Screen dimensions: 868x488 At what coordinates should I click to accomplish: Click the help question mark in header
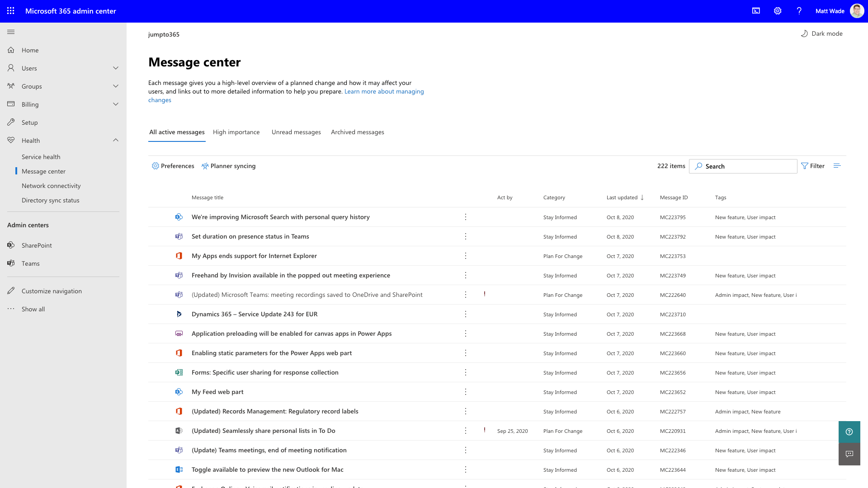point(799,11)
